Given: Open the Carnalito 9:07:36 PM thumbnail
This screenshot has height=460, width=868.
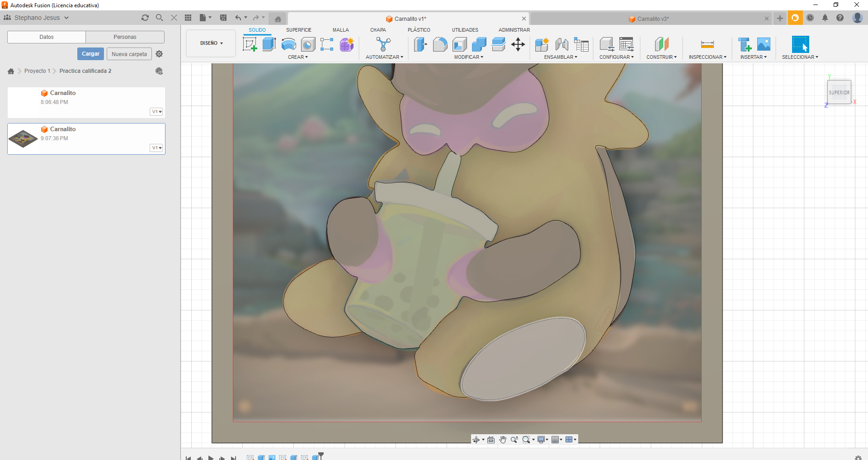Looking at the screenshot, I should pos(23,139).
